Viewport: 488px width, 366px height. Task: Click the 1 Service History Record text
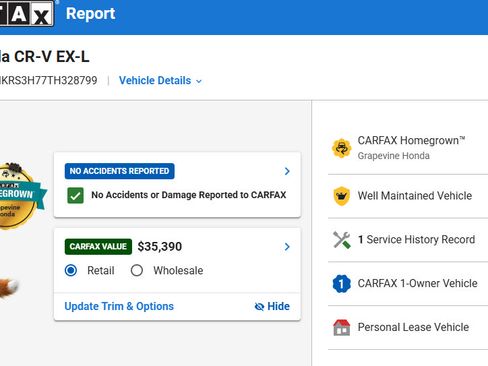(416, 239)
